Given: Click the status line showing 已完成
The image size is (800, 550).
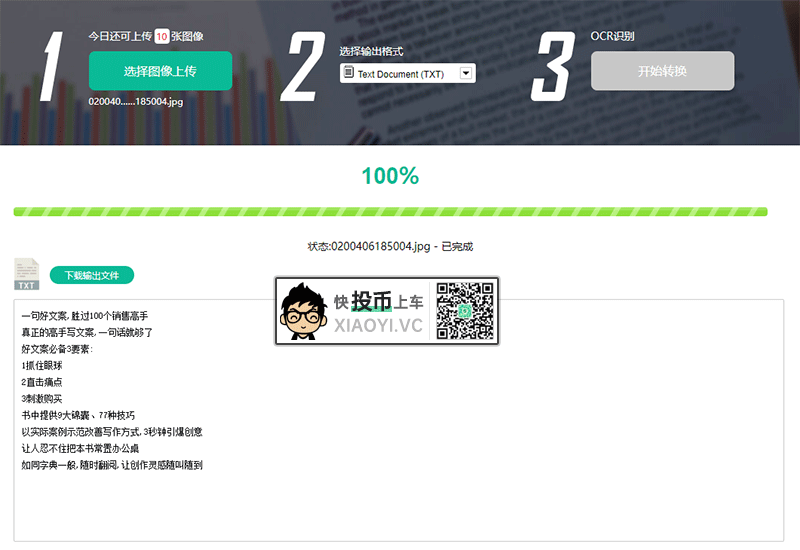Looking at the screenshot, I should click(x=390, y=246).
